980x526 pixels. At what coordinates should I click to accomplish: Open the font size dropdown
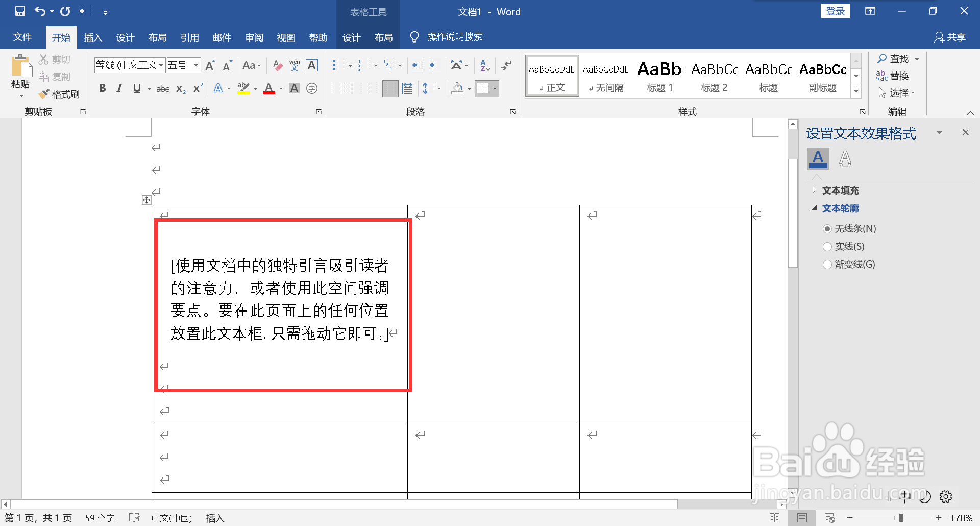click(197, 65)
